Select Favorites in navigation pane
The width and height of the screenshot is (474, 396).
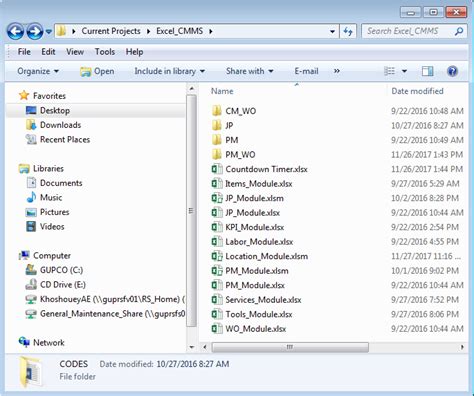42,96
